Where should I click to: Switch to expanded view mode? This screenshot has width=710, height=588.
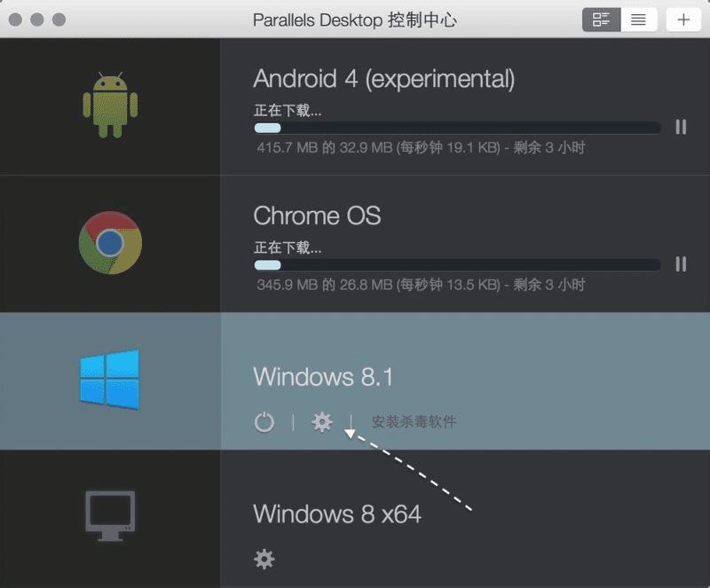[602, 20]
